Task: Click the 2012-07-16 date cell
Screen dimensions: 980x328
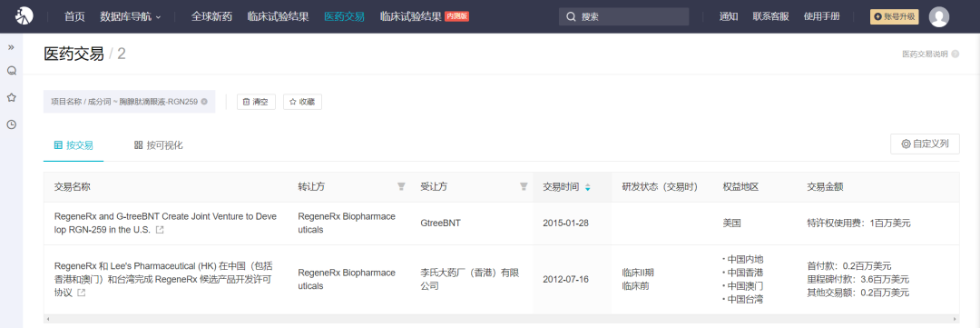Action: pos(565,279)
